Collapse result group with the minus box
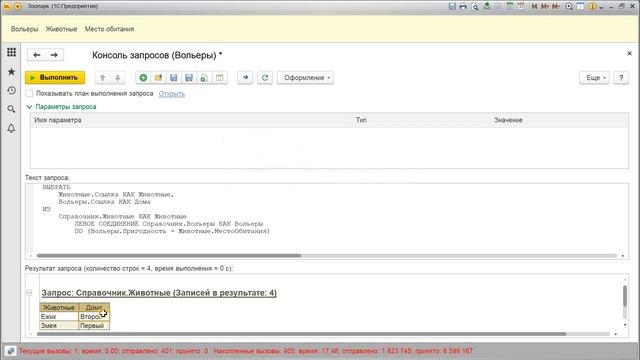This screenshot has height=360, width=640. coord(29,293)
